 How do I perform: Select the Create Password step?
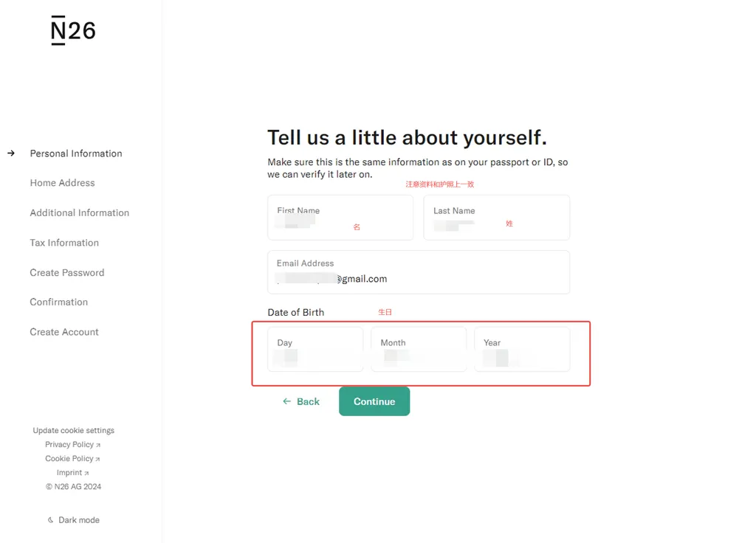[67, 272]
